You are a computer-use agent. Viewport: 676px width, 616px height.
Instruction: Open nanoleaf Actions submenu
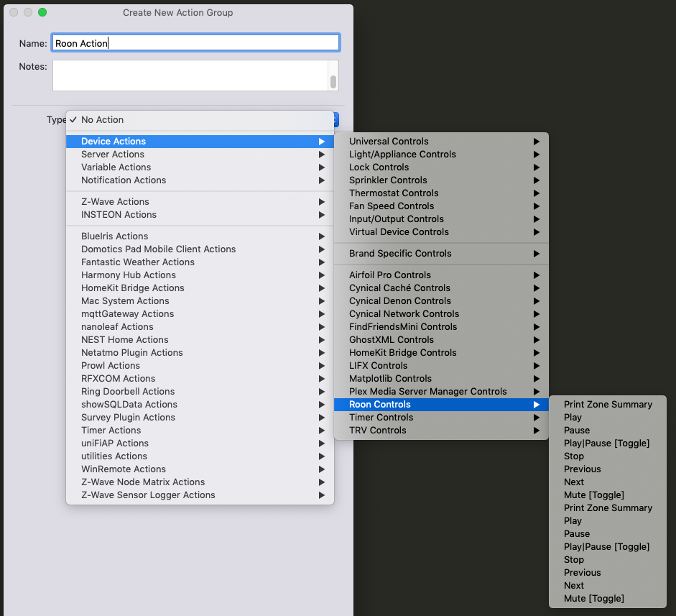click(x=200, y=327)
